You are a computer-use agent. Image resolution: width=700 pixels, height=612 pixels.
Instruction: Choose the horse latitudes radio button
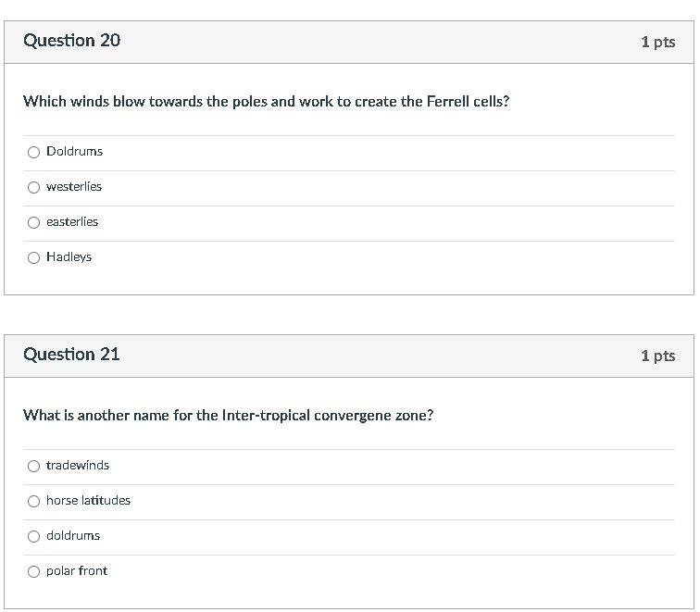point(33,502)
